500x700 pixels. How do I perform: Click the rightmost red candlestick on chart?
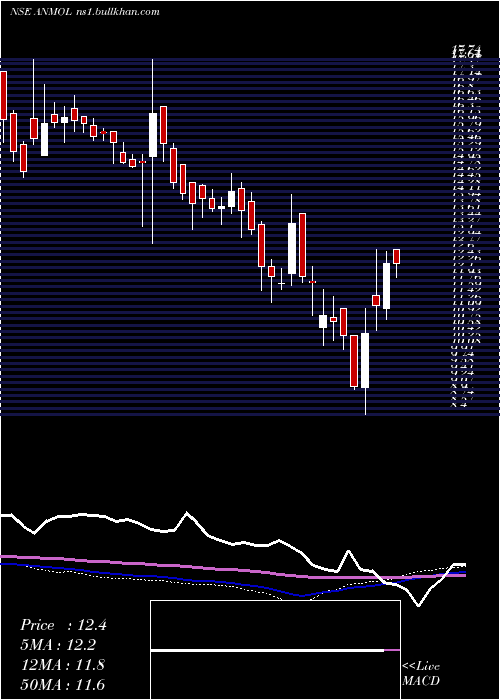click(396, 257)
